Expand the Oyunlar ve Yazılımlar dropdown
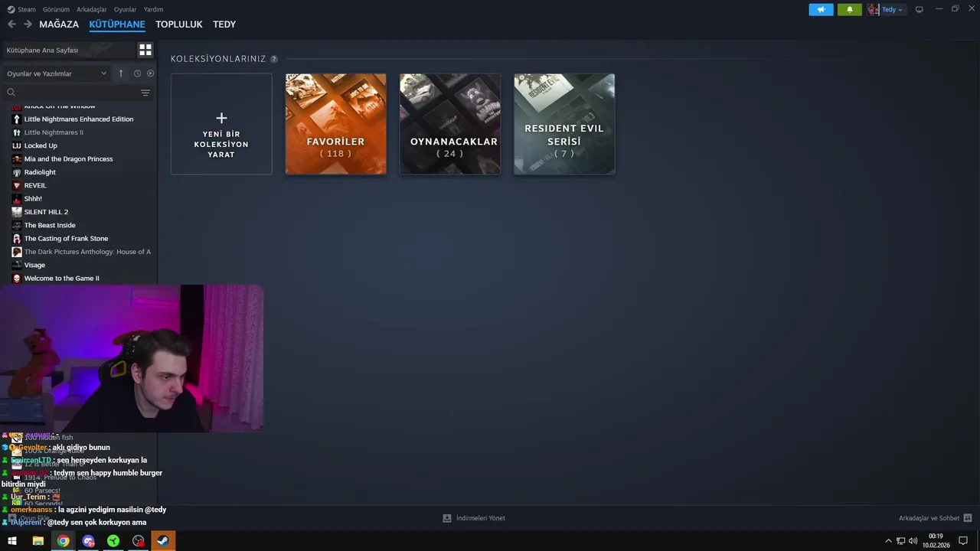This screenshot has height=551, width=980. click(57, 73)
